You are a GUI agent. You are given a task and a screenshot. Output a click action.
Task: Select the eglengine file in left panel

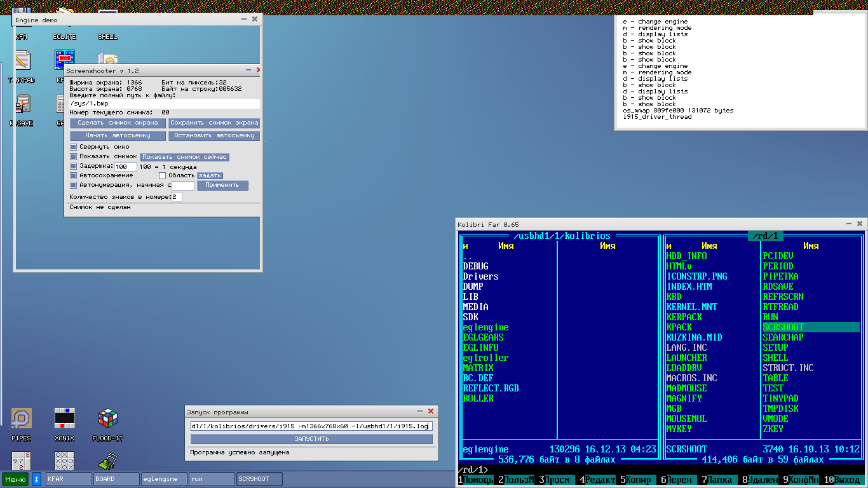[x=485, y=327]
